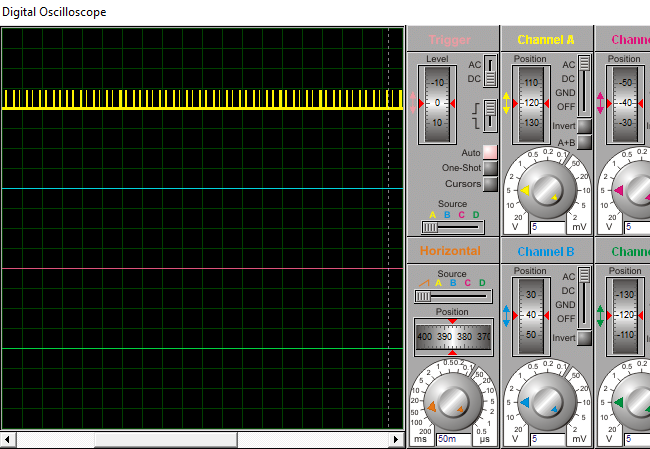Click the pink Channel C trace line
The height and width of the screenshot is (449, 650).
click(202, 268)
